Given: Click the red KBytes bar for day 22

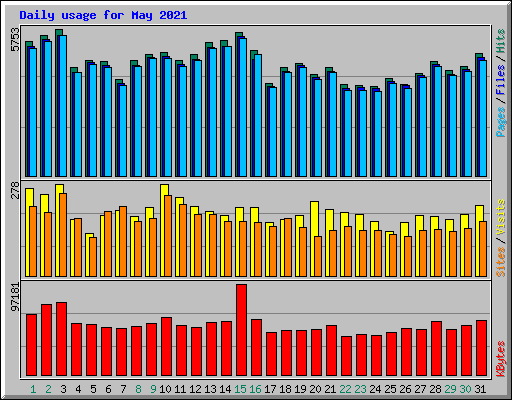Looking at the screenshot, I should pyautogui.click(x=347, y=356).
